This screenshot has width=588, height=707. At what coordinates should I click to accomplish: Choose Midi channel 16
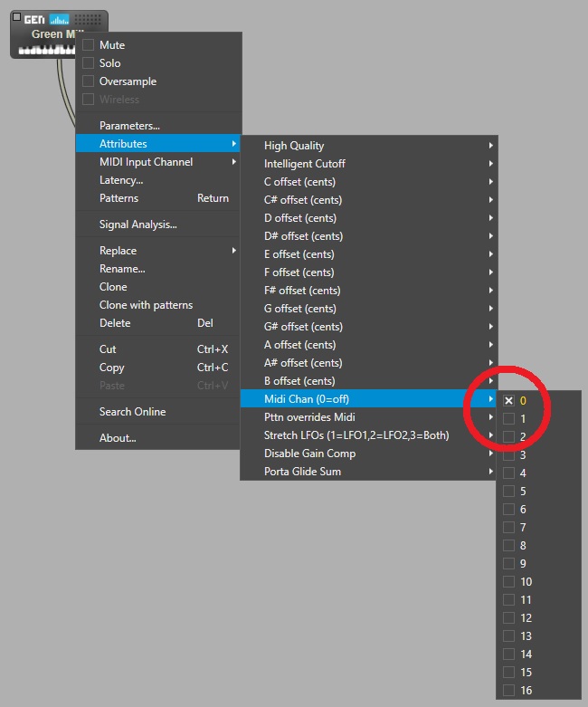tap(509, 691)
